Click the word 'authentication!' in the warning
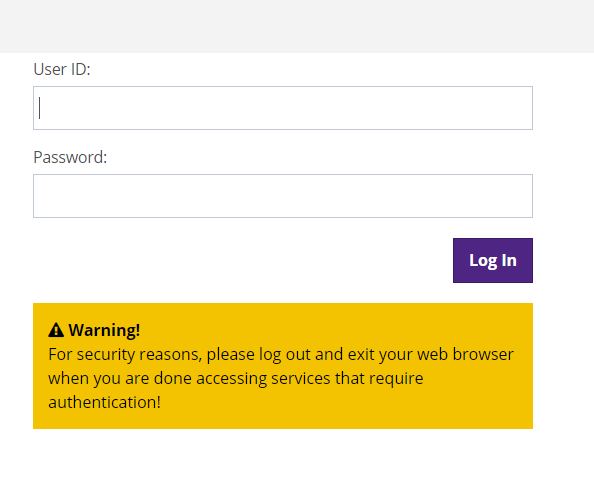This screenshot has height=484, width=594. (105, 402)
